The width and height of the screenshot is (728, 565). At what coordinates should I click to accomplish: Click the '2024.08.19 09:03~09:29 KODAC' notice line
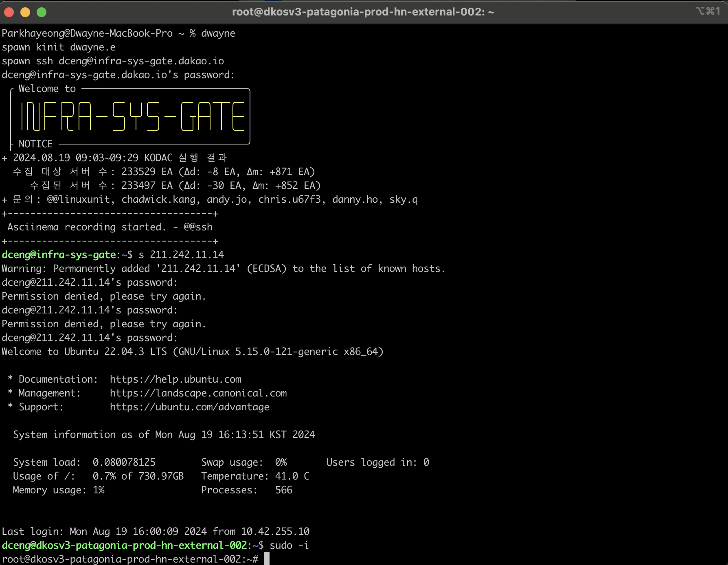coord(114,158)
